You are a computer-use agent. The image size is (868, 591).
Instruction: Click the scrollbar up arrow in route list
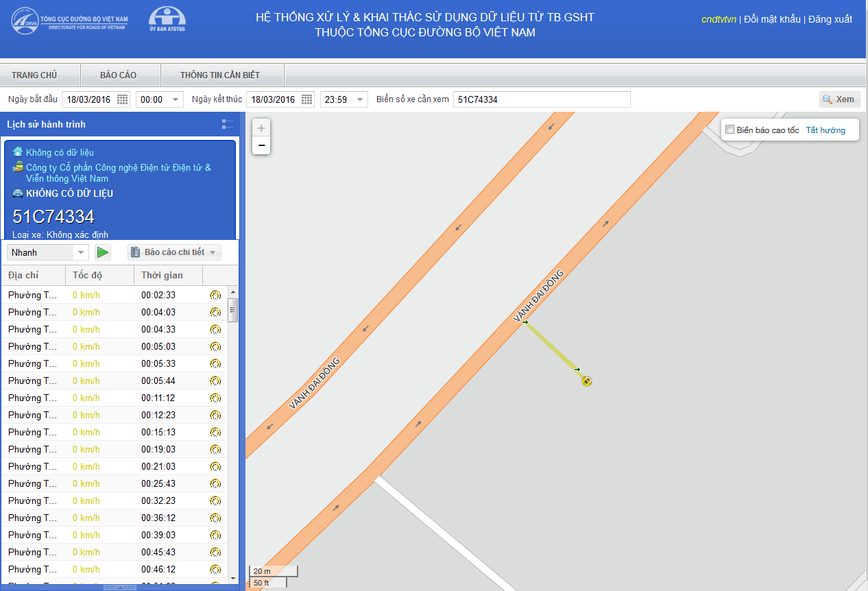pos(233,291)
